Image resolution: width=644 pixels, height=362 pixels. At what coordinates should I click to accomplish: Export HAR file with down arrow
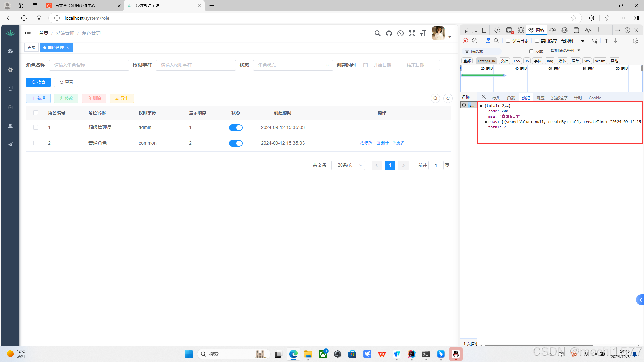click(x=616, y=41)
